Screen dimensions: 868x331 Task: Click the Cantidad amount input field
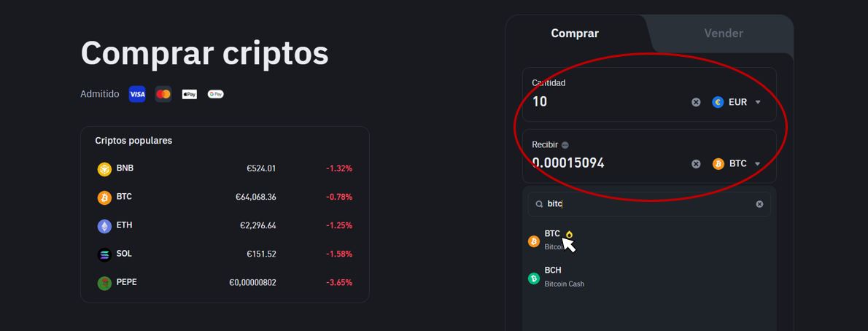605,102
